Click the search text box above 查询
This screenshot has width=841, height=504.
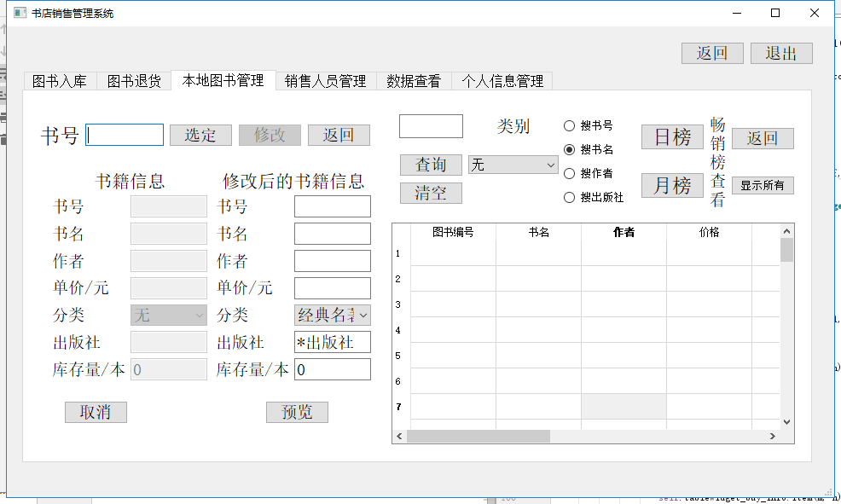click(431, 126)
